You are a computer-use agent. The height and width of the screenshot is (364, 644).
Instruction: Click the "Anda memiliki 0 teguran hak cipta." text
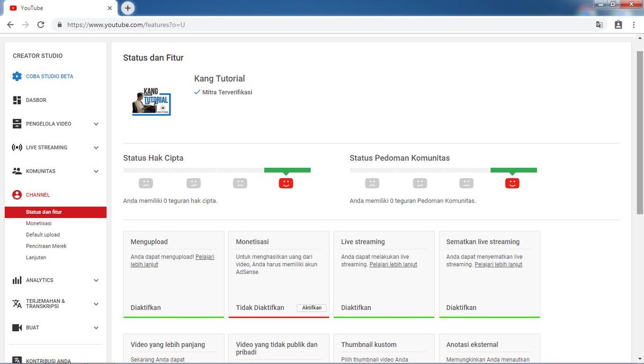[170, 201]
